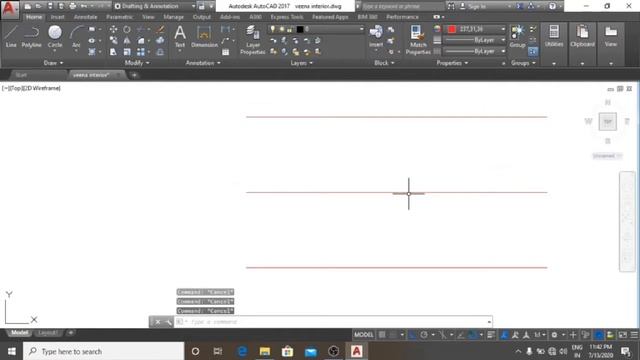Click the Customization menu icon on status bar
The height and width of the screenshot is (360, 640).
(x=634, y=335)
